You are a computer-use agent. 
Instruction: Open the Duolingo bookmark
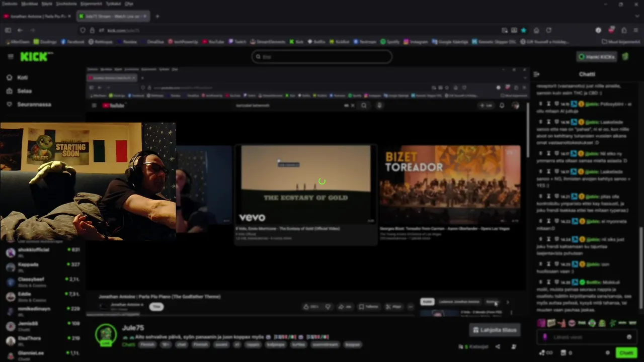[x=45, y=42]
